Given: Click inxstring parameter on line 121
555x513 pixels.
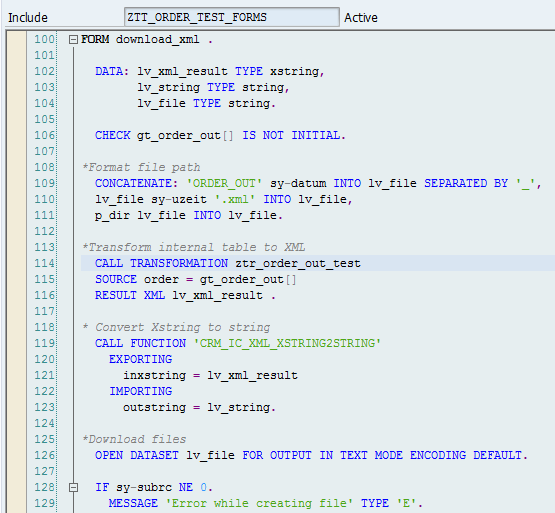Looking at the screenshot, I should [154, 375].
